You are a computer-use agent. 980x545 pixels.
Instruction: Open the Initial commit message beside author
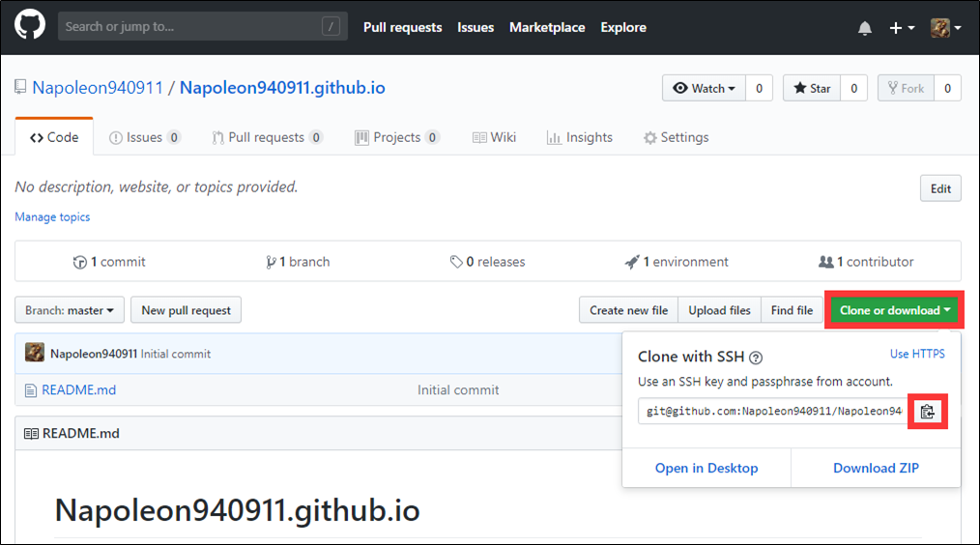pyautogui.click(x=176, y=354)
